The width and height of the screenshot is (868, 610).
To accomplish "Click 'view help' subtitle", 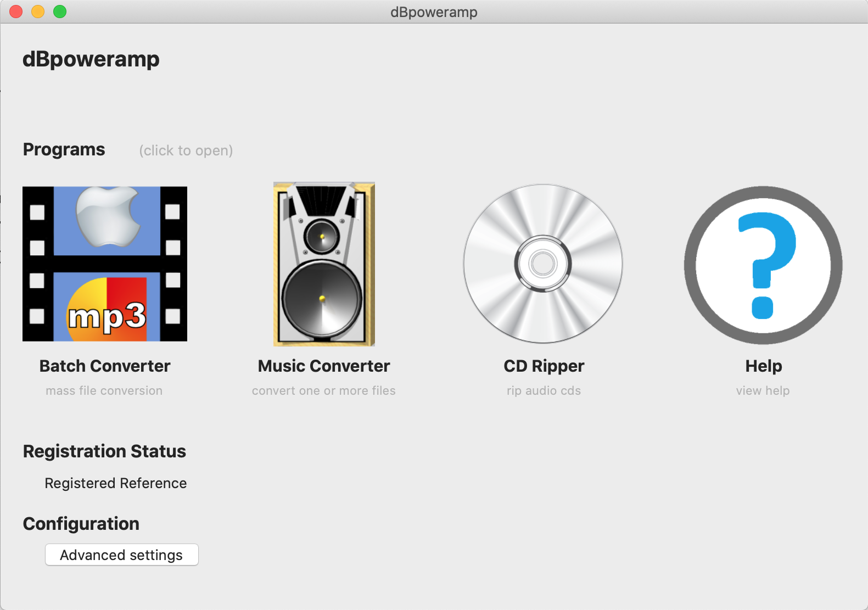I will tap(763, 391).
